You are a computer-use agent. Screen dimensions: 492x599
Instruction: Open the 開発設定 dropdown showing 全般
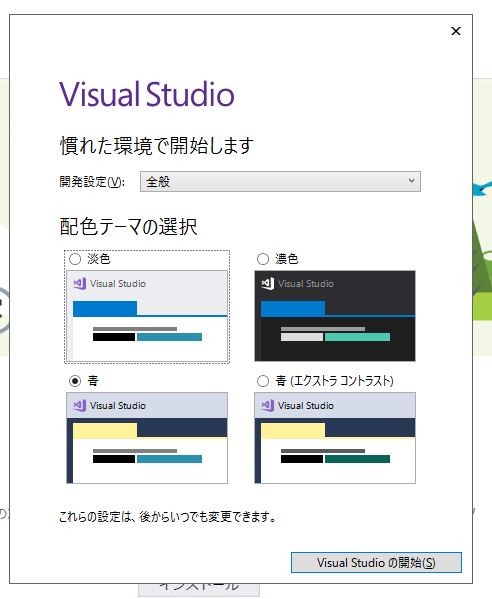(x=280, y=181)
